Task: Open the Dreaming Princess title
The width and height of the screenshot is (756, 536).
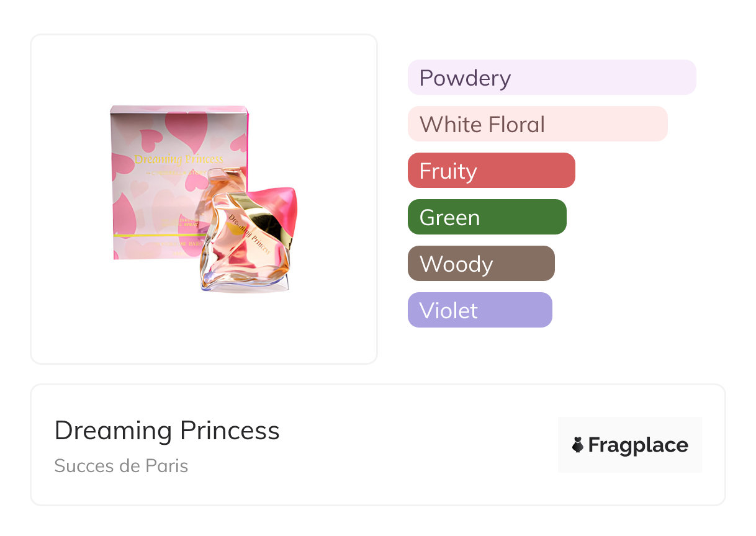Action: (x=167, y=431)
